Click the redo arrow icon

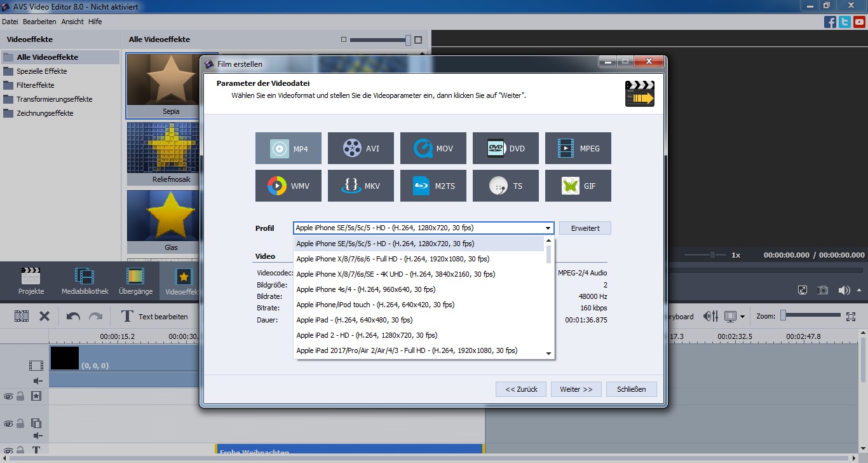tap(95, 316)
